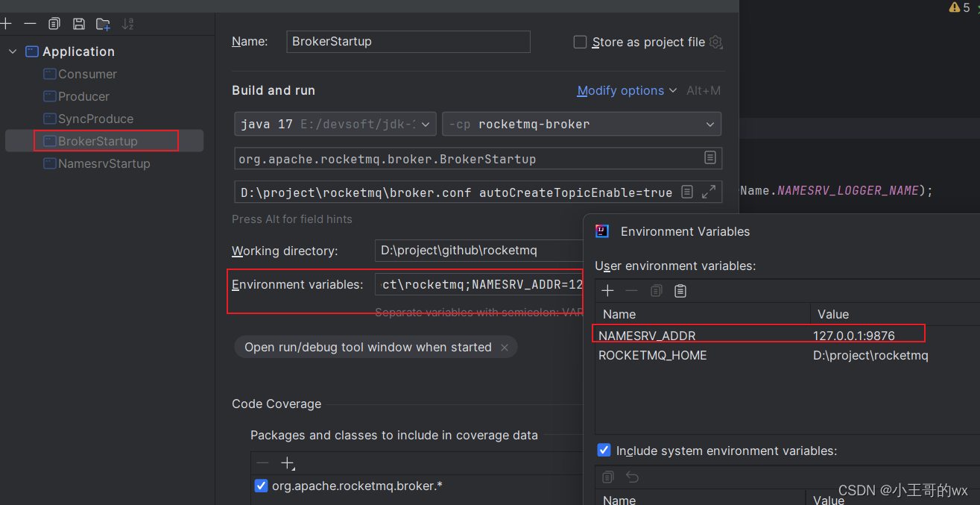The image size is (980, 505).
Task: Click the Name field containing BrokerStartup
Action: click(x=408, y=42)
